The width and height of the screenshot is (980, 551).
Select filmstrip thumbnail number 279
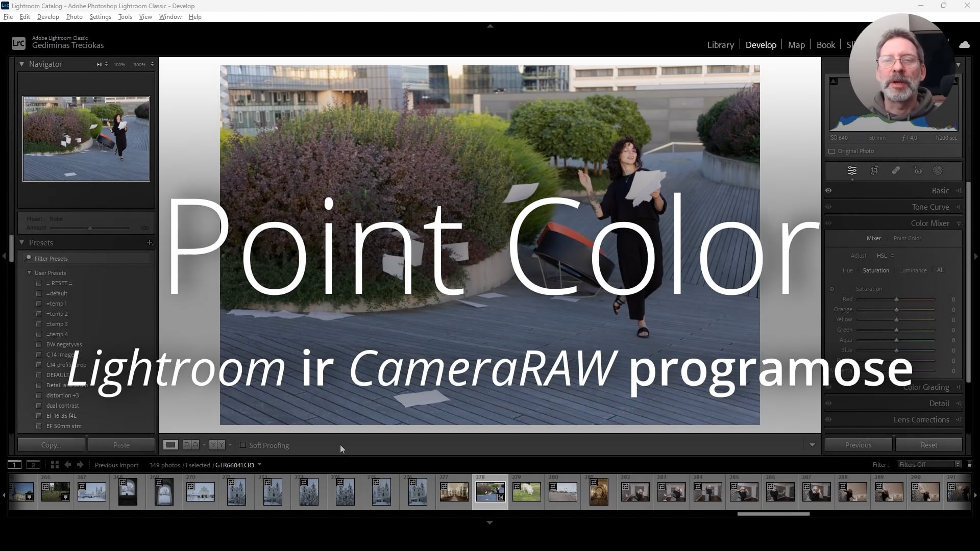[x=526, y=492]
